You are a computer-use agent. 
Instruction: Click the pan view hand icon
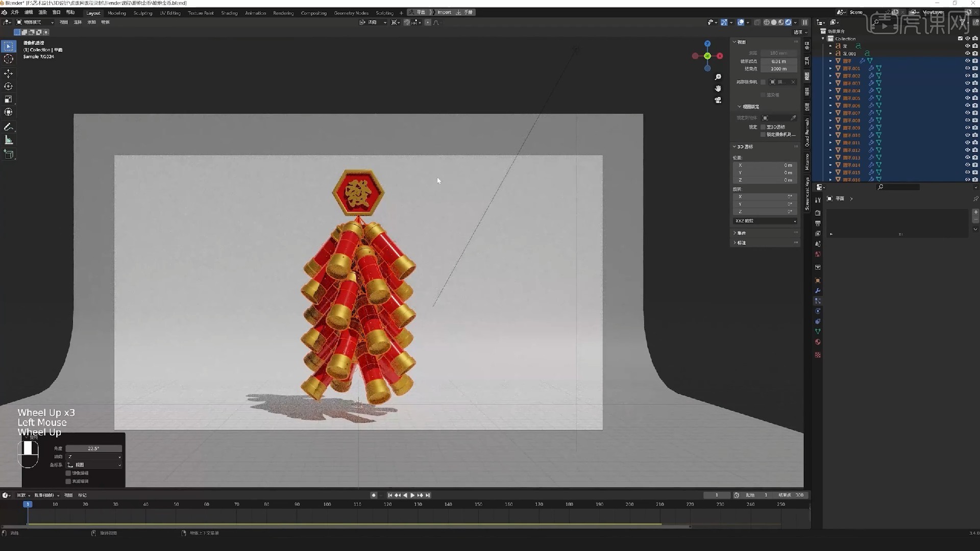[718, 89]
